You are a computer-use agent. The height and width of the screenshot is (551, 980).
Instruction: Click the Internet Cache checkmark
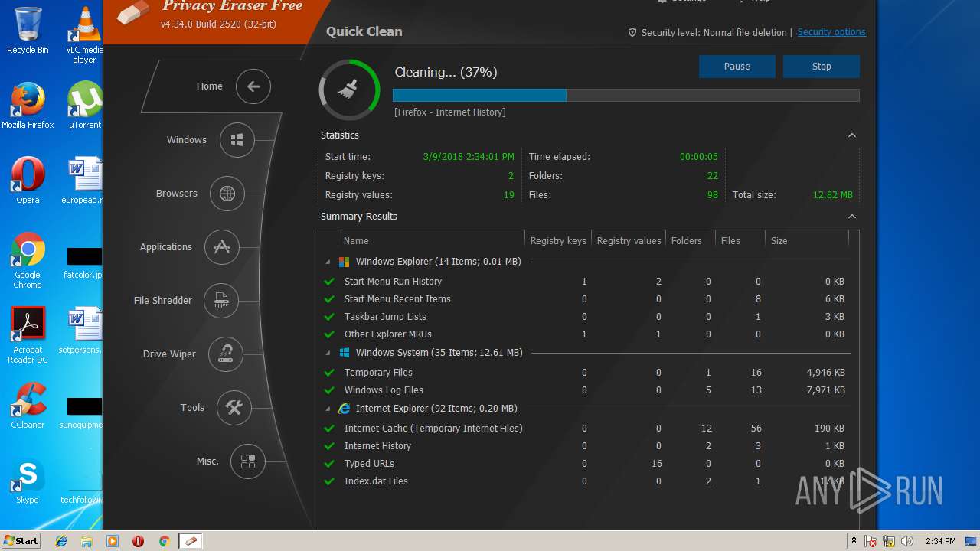pyautogui.click(x=329, y=429)
